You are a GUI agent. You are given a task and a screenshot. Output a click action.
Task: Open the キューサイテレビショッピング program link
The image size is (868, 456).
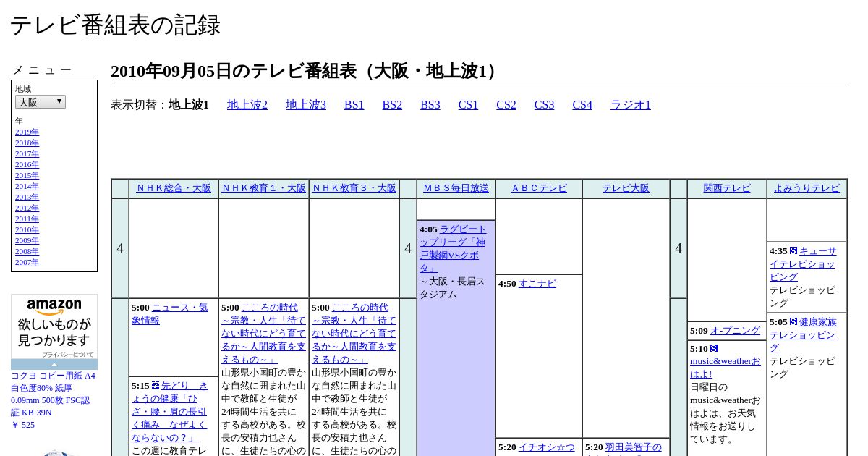[x=803, y=264]
